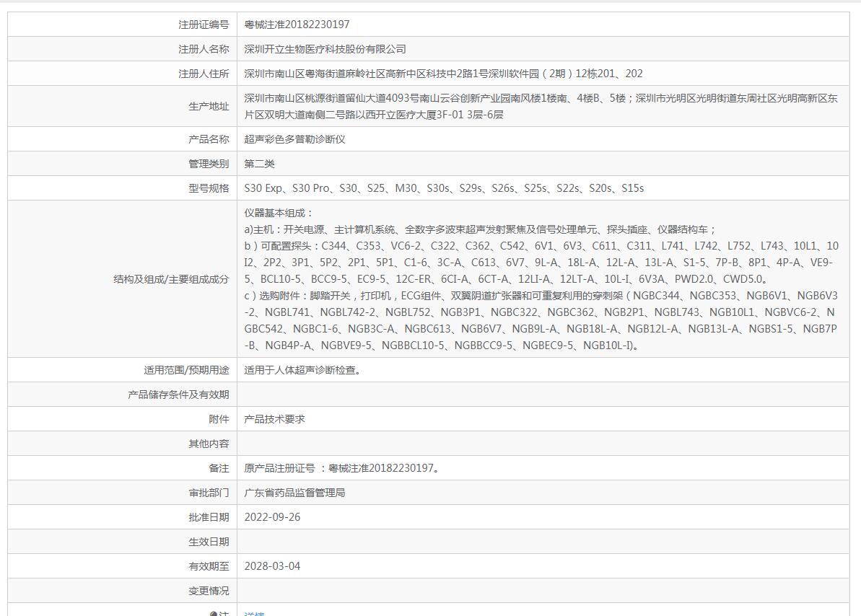Select the registration number value in 注册证编号 row
Image resolution: width=861 pixels, height=616 pixels.
297,25
